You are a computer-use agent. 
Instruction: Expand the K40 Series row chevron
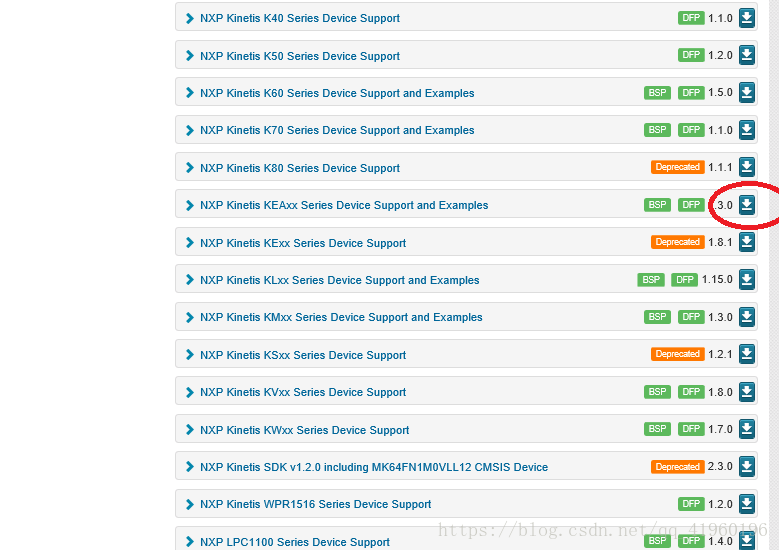(x=189, y=18)
